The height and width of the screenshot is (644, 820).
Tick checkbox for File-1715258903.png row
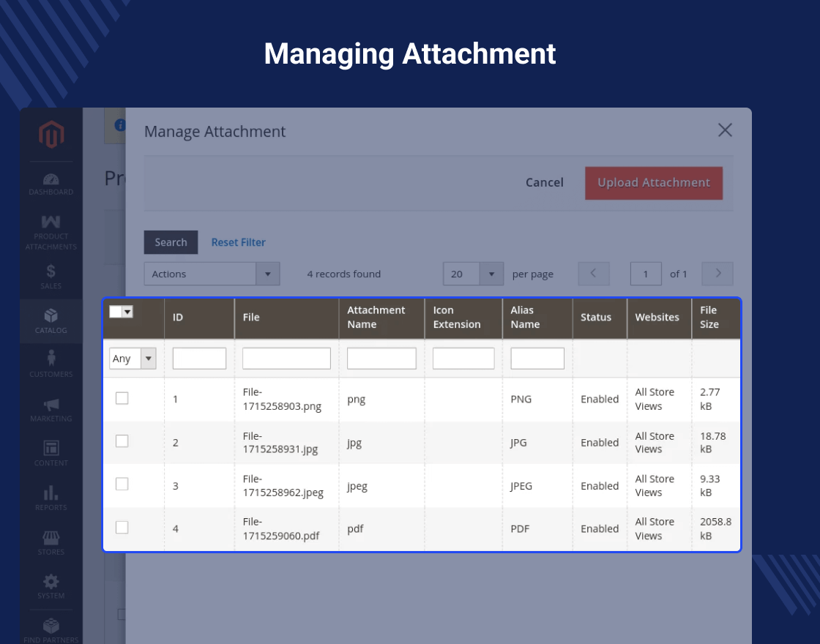(x=122, y=398)
